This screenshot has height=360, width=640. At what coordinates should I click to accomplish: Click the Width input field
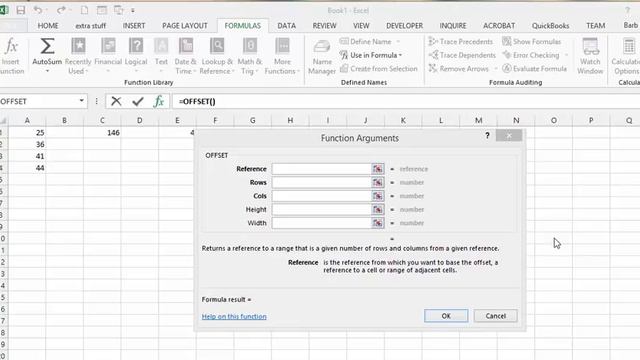click(x=322, y=223)
